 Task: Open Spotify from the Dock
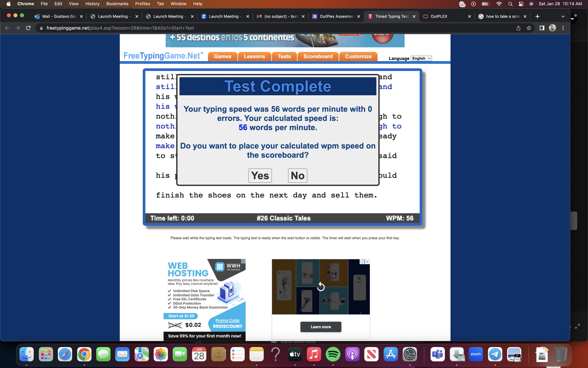click(x=333, y=354)
